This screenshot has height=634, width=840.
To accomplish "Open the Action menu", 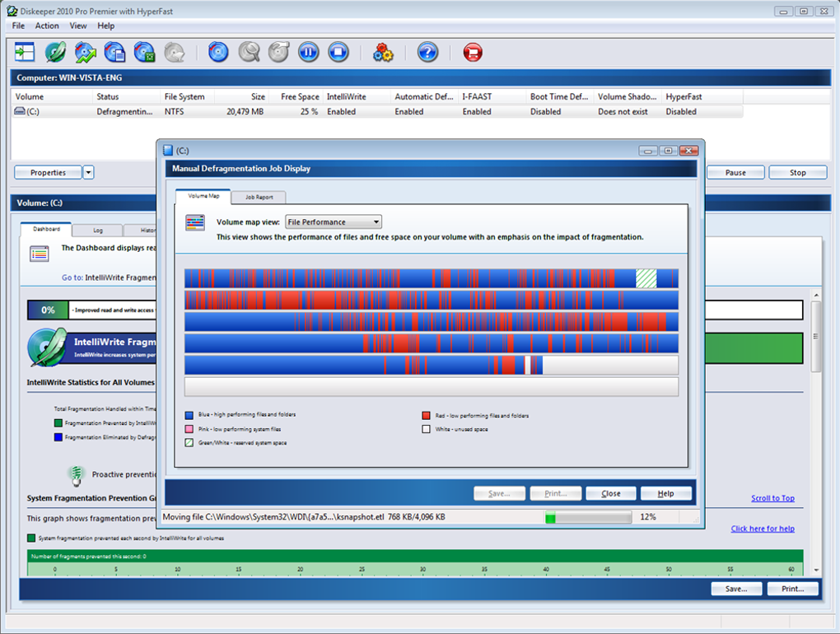I will pos(47,26).
